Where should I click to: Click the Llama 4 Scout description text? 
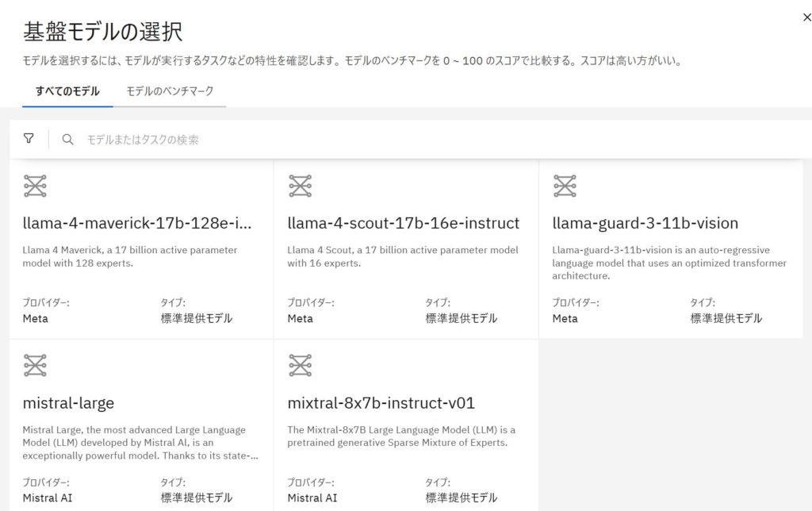(x=403, y=256)
